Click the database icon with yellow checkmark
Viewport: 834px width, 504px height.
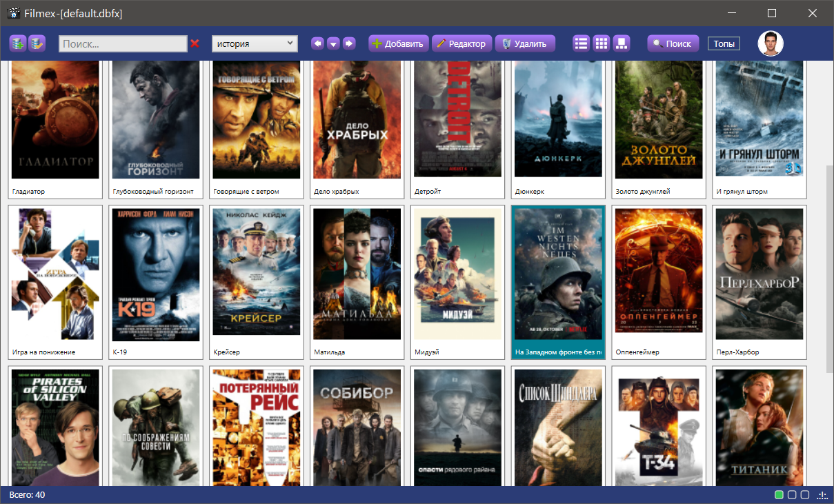(37, 43)
